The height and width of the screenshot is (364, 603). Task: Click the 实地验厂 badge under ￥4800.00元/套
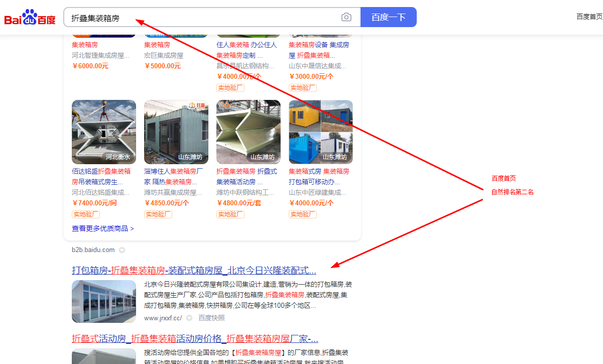coord(230,214)
